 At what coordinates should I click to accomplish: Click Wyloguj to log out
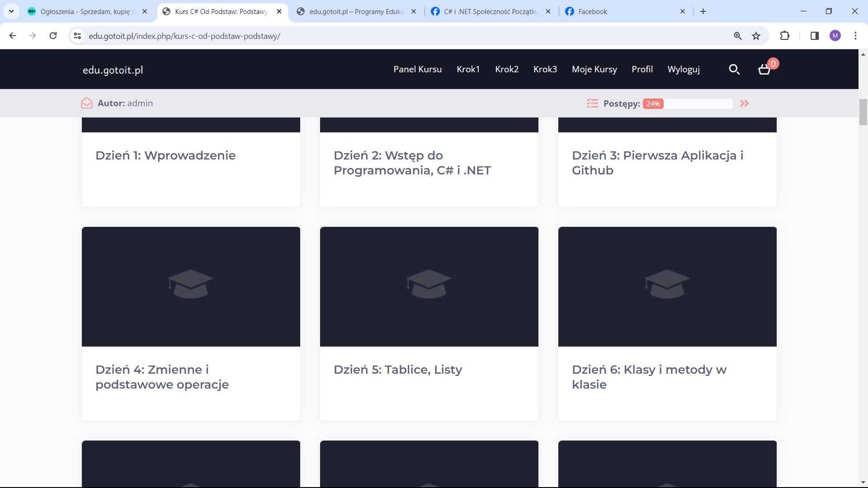pos(684,69)
